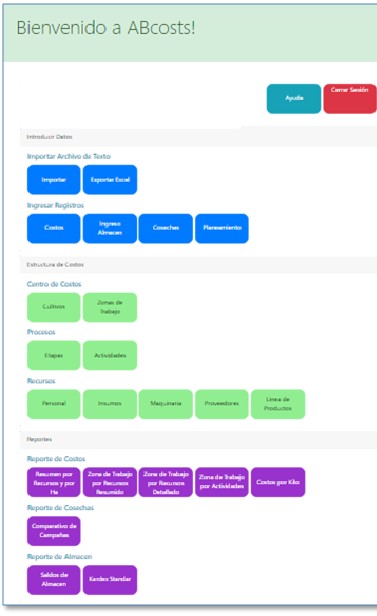Open Saldos de Almacen report
Image resolution: width=377 pixels, height=616 pixels.
53,579
